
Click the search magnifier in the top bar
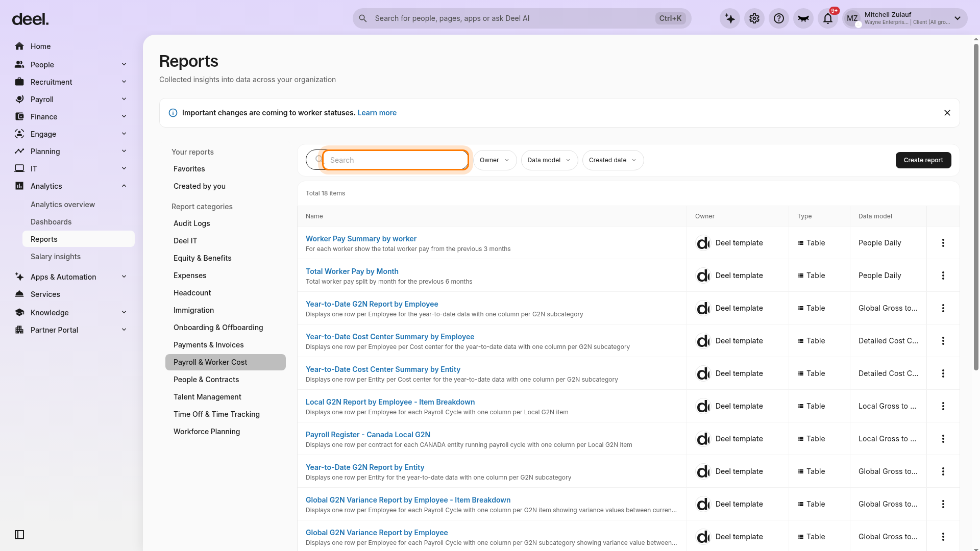tap(363, 18)
